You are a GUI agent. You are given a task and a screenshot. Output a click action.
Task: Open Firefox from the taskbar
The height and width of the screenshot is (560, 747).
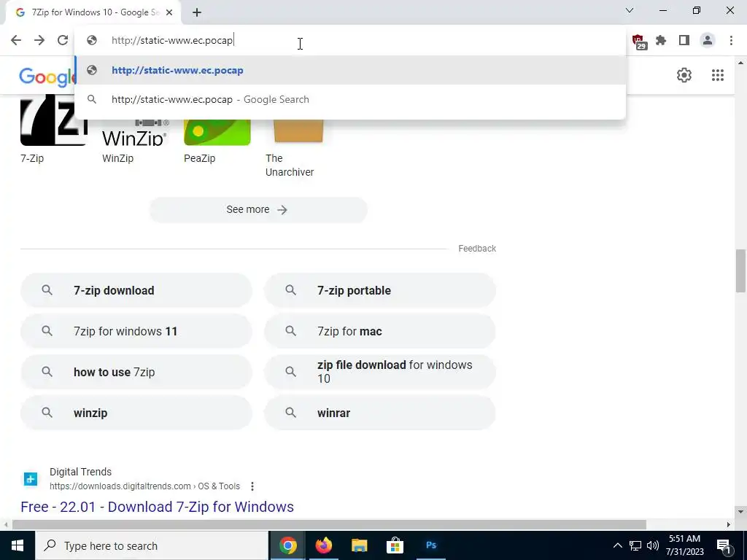323,545
